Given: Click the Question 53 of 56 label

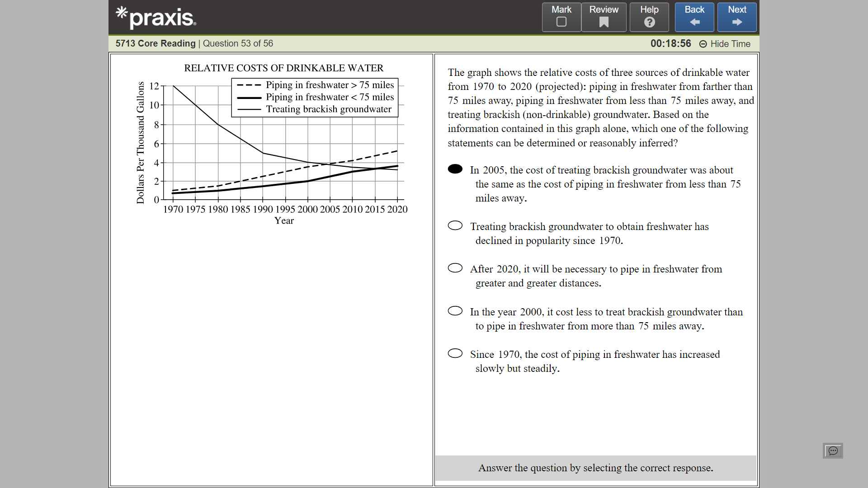Looking at the screenshot, I should pyautogui.click(x=238, y=43).
